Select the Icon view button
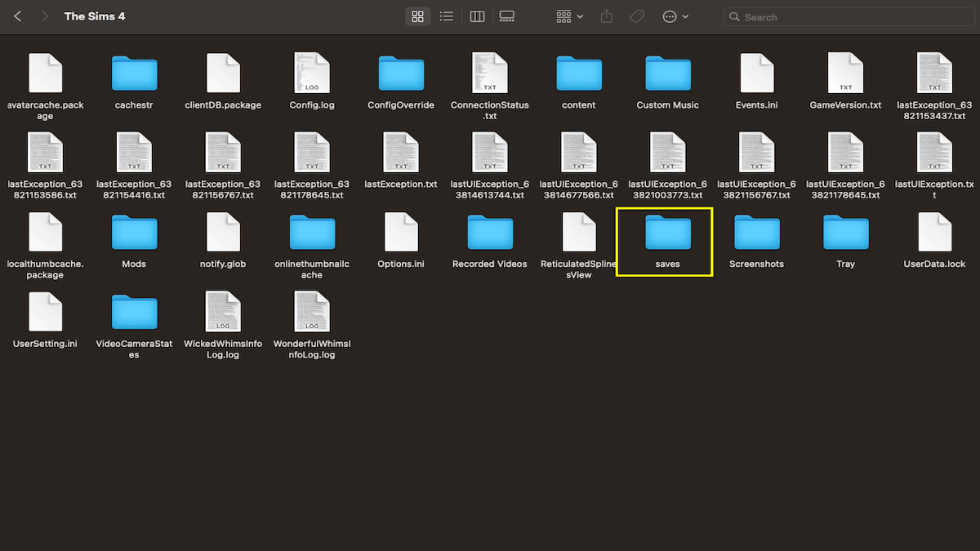Viewport: 980px width, 551px height. (x=417, y=16)
